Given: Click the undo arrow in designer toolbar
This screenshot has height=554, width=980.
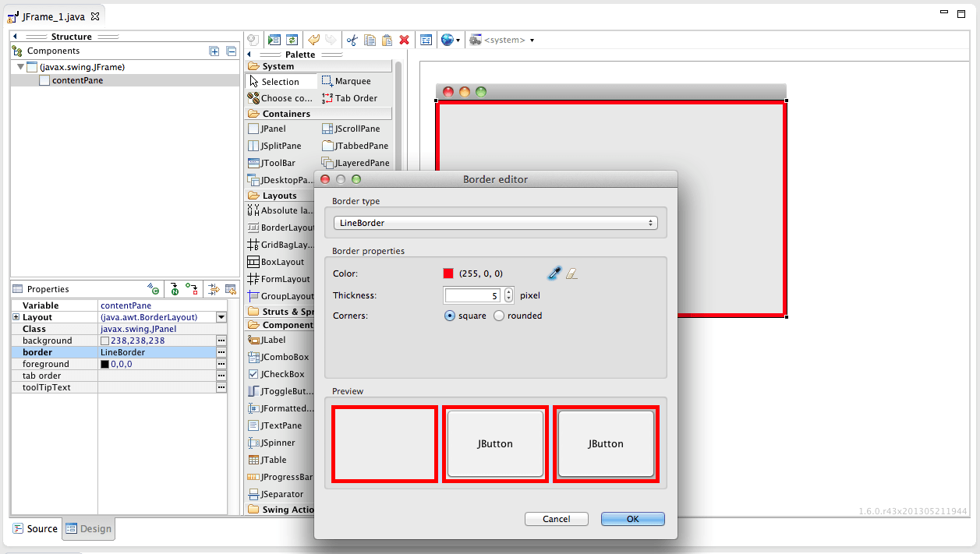Looking at the screenshot, I should point(313,40).
